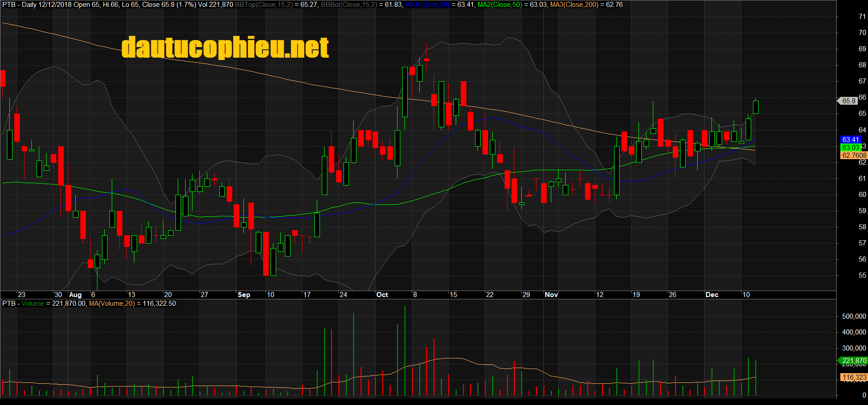
Task: Click the Nov month marker on the date axis
Action: [551, 295]
